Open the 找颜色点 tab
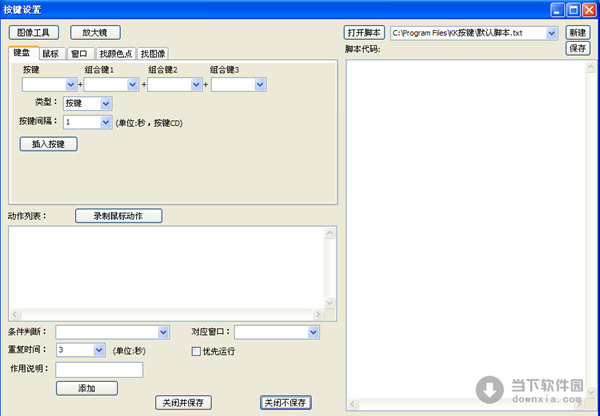 pos(114,53)
